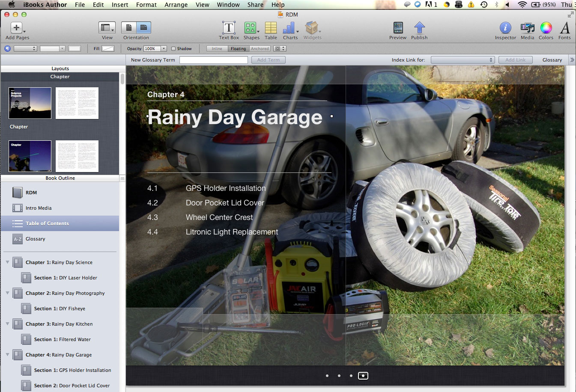Set object placement to Inline
Screen dimensions: 576x392
tap(217, 48)
